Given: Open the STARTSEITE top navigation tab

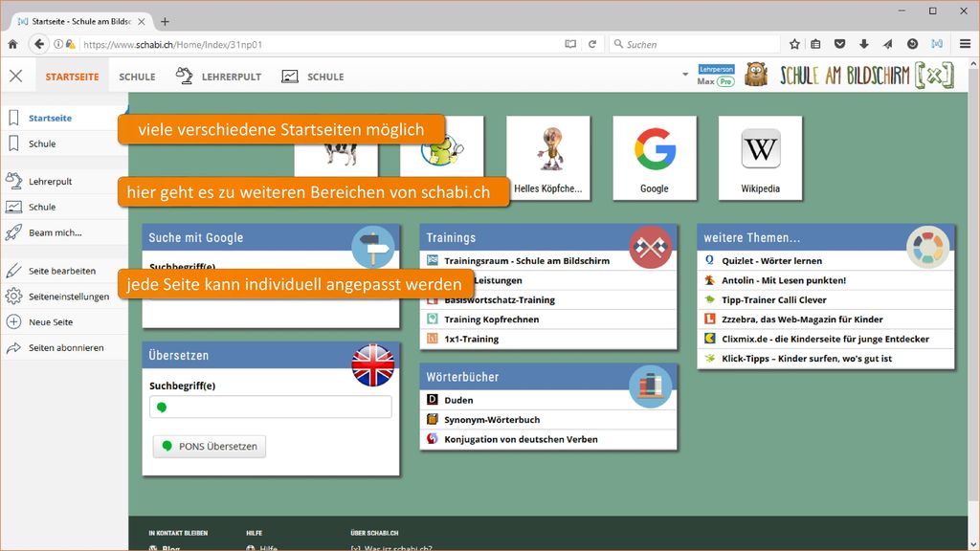Looking at the screenshot, I should [x=72, y=77].
